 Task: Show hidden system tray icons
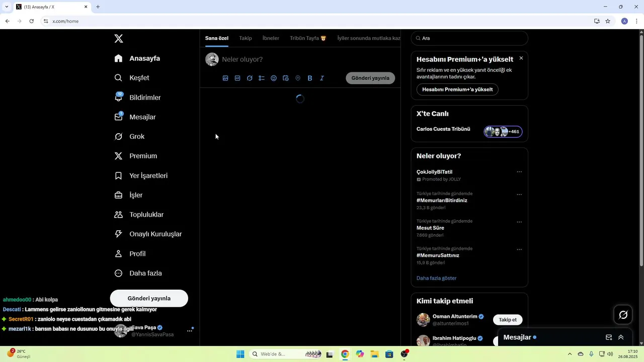(x=570, y=354)
